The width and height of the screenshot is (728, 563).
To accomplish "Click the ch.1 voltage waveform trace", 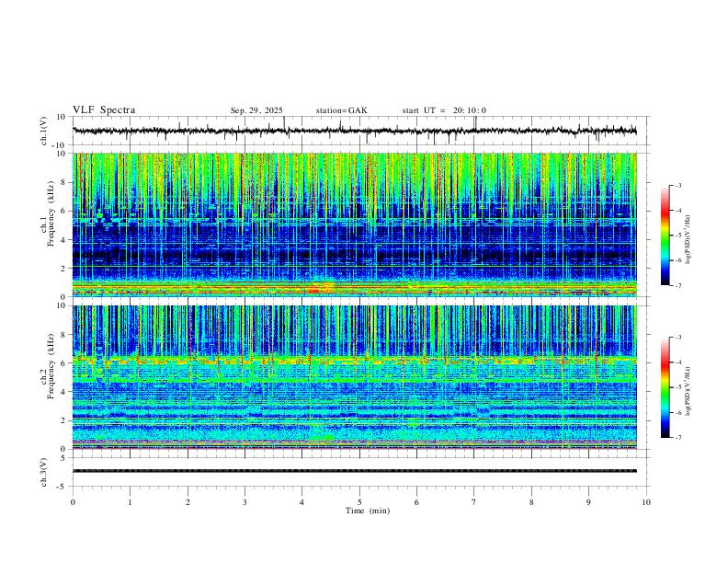I will coord(355,131).
